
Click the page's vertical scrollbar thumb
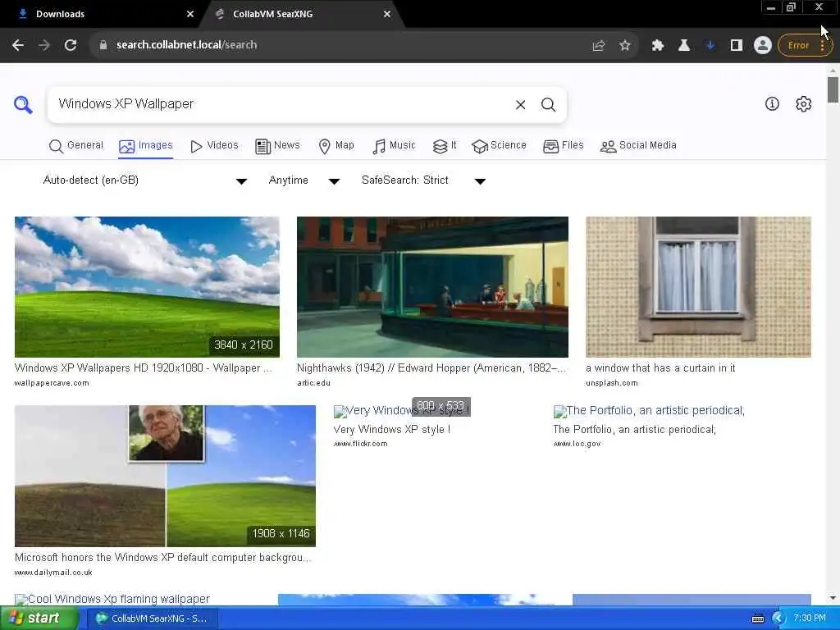coord(833,89)
